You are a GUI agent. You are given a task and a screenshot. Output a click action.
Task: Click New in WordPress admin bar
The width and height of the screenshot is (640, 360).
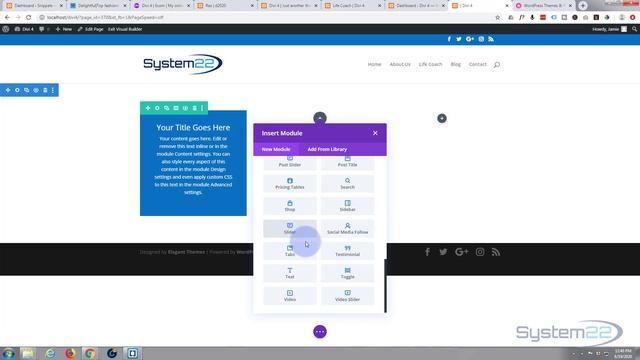(x=64, y=29)
